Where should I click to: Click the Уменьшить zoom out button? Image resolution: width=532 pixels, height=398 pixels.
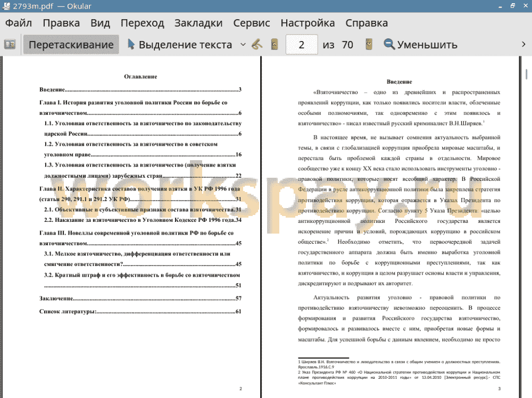tap(420, 45)
